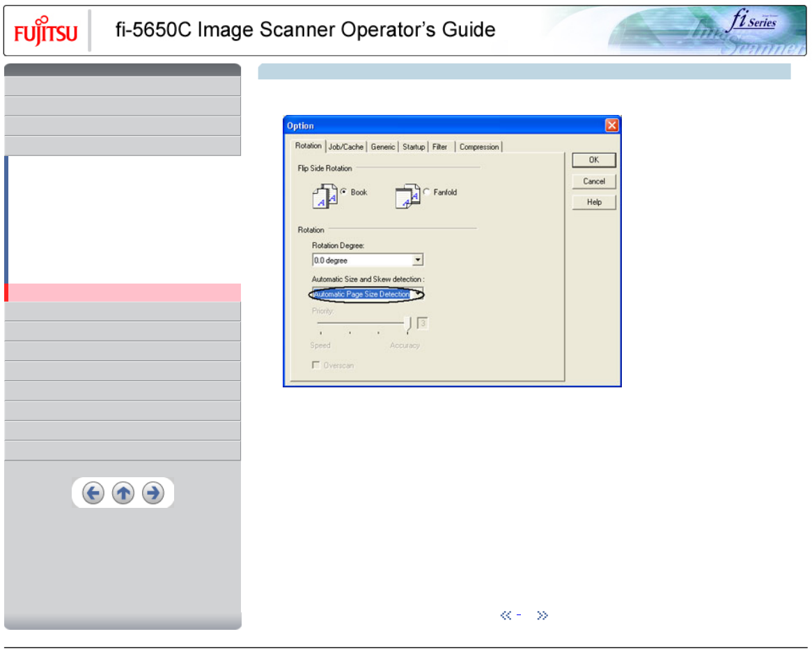812x650 pixels.
Task: Click the Fanfold page orientation icon
Action: [x=407, y=196]
